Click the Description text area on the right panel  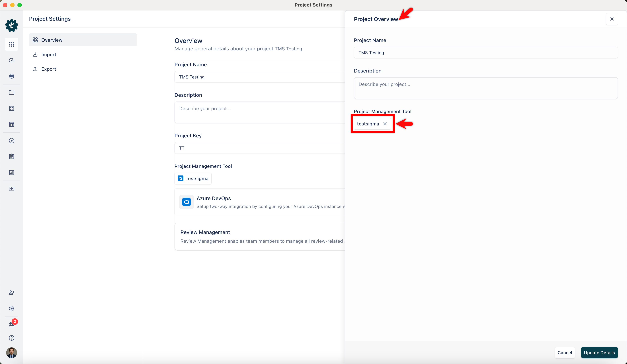485,88
